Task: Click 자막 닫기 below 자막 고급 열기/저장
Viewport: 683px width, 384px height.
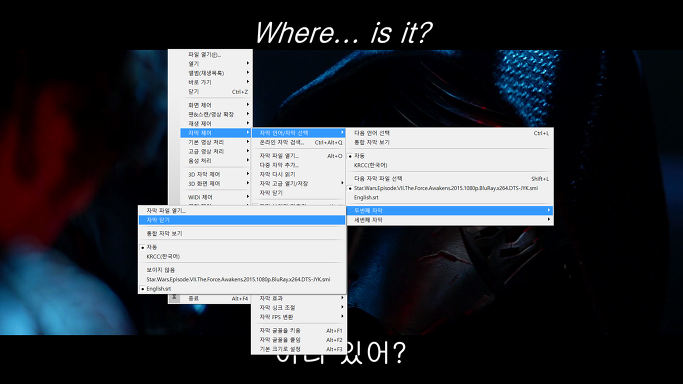Action: click(299, 192)
